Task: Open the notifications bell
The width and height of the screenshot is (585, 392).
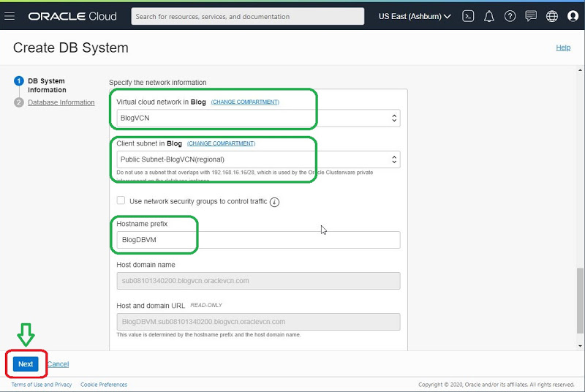Action: pyautogui.click(x=488, y=16)
